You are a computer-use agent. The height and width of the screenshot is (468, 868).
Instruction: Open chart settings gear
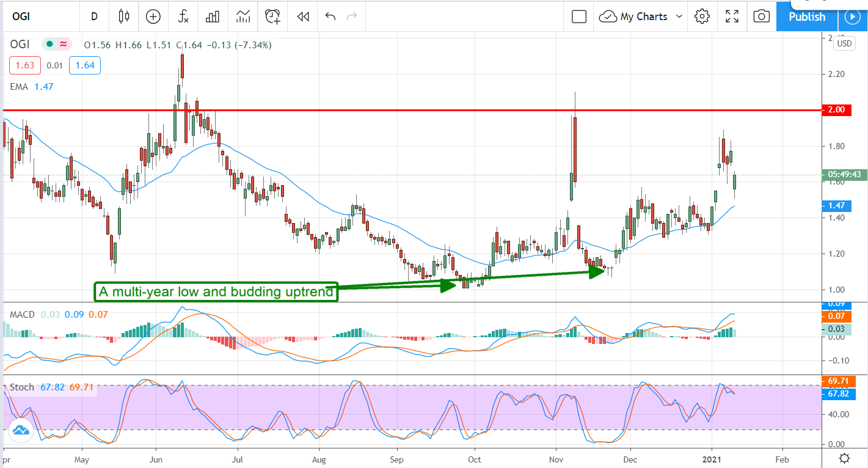point(702,16)
